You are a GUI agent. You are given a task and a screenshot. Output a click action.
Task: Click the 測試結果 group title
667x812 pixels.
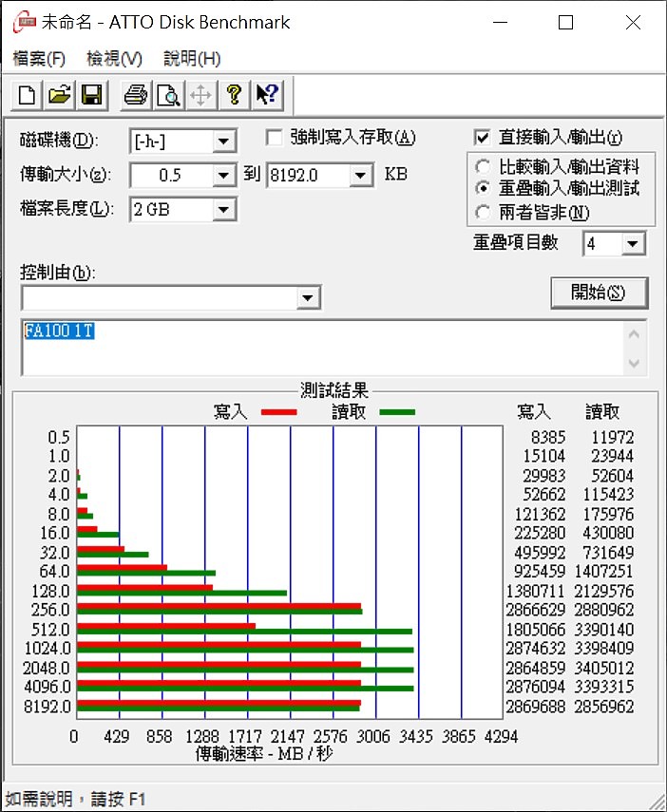(333, 391)
